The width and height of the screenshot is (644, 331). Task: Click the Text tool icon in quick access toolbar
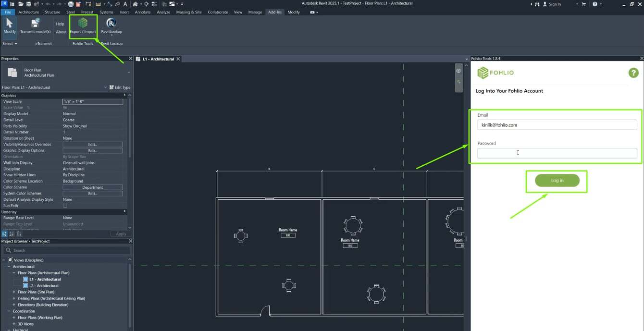(125, 4)
